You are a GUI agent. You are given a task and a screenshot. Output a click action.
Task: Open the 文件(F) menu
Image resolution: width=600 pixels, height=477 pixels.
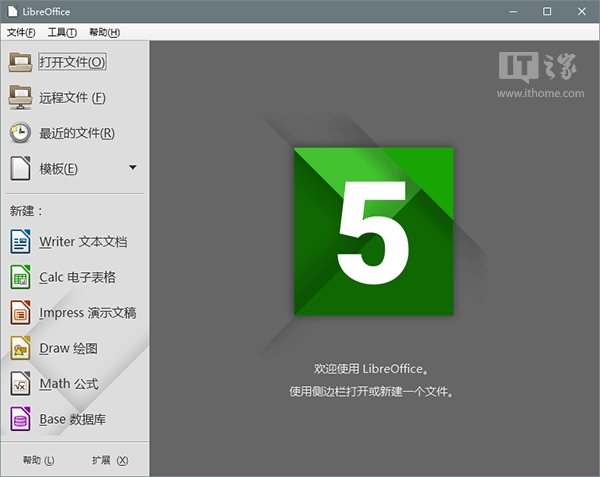(x=21, y=33)
